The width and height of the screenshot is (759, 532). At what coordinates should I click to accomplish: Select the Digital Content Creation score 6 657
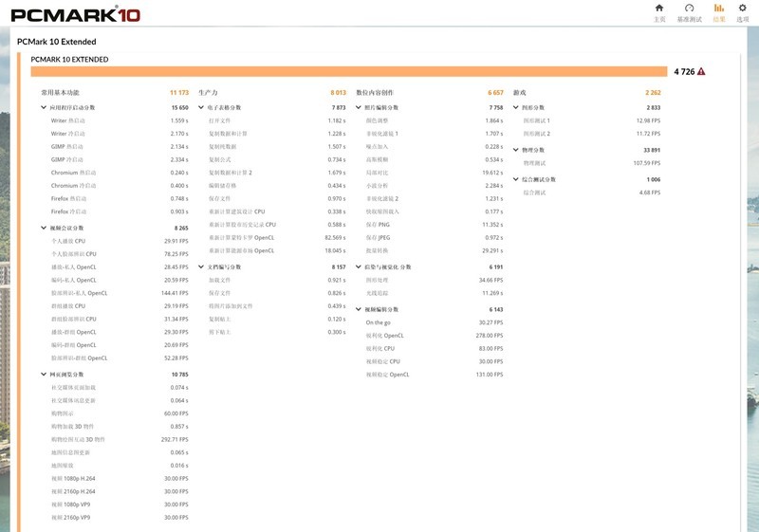coord(495,92)
